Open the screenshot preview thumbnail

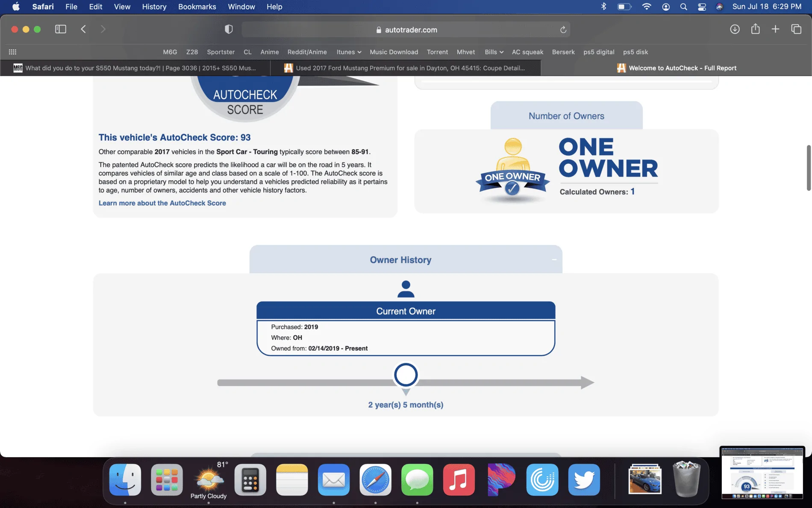(762, 473)
